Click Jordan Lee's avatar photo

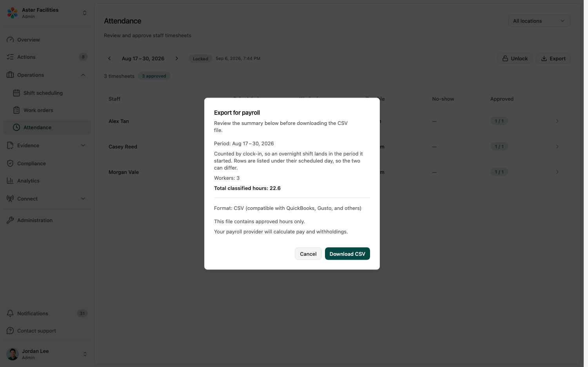pos(13,354)
